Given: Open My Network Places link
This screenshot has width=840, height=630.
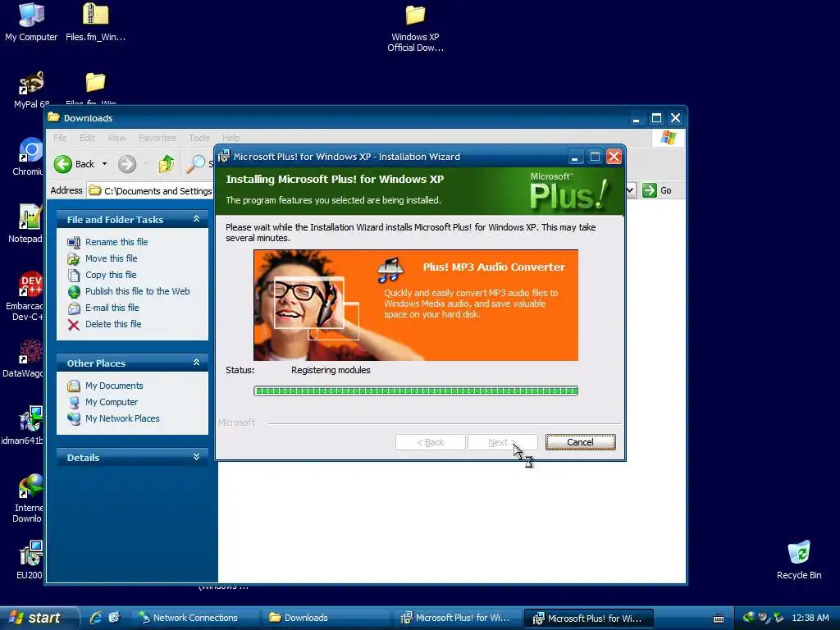Looking at the screenshot, I should [x=122, y=418].
